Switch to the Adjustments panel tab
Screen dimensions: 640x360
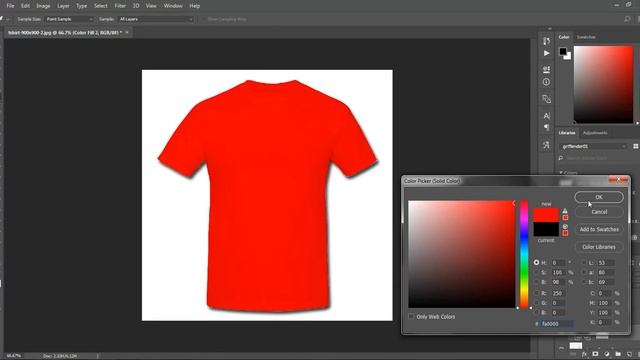[595, 133]
